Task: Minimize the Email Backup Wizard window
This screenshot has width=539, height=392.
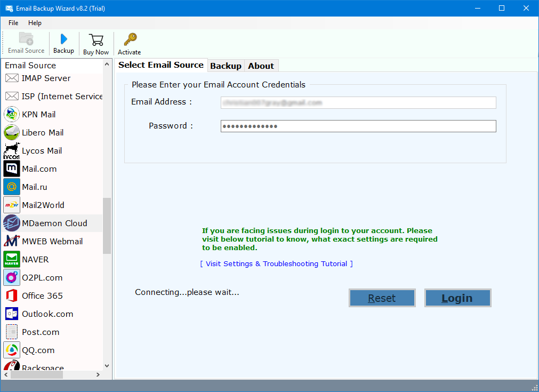Action: [478, 8]
